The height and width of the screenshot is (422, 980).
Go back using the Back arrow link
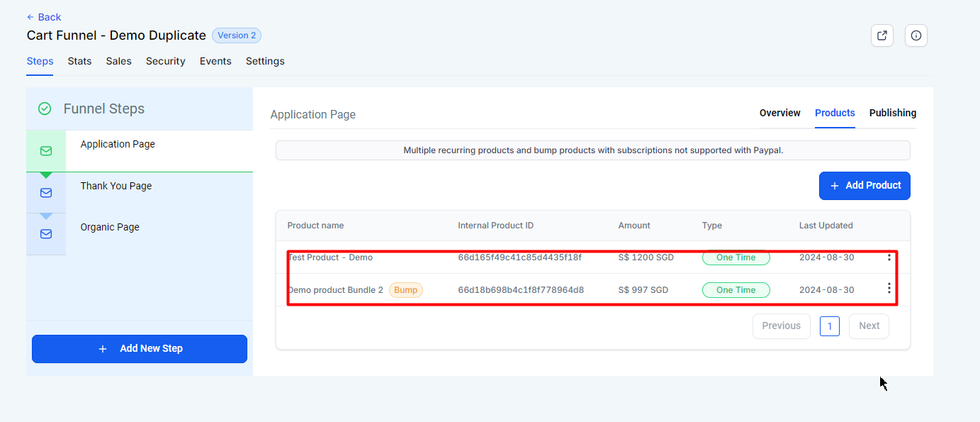(x=44, y=17)
